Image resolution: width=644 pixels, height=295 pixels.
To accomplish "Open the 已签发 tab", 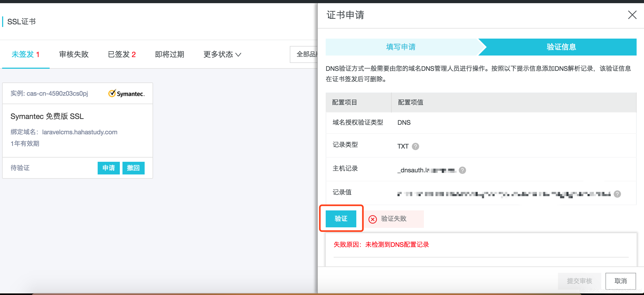I will tap(122, 54).
